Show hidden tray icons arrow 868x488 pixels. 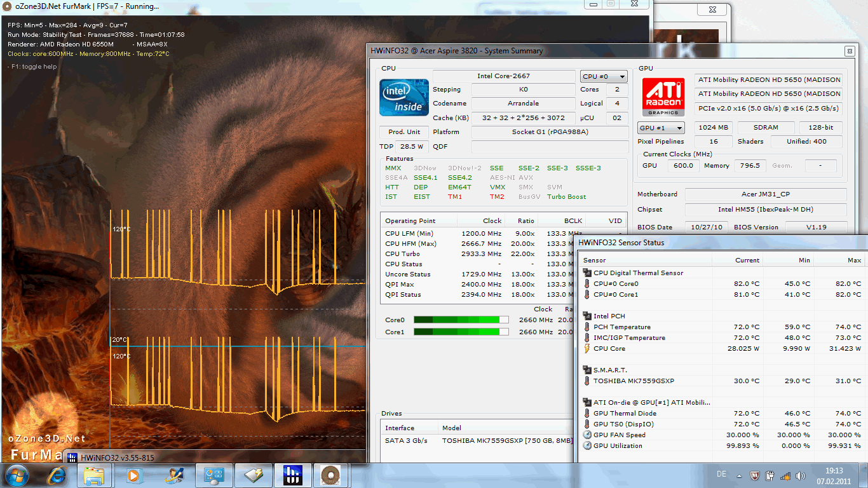pos(740,475)
